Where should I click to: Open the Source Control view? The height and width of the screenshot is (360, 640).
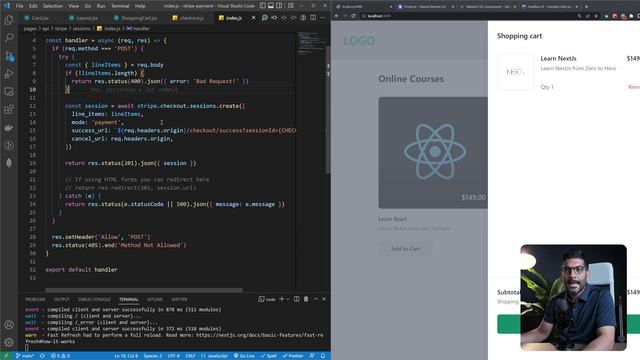click(x=9, y=56)
